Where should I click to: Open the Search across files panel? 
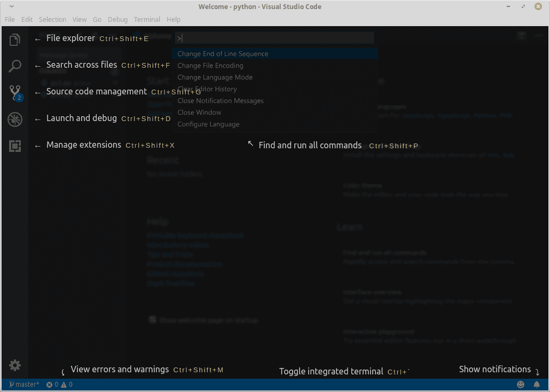[x=14, y=66]
